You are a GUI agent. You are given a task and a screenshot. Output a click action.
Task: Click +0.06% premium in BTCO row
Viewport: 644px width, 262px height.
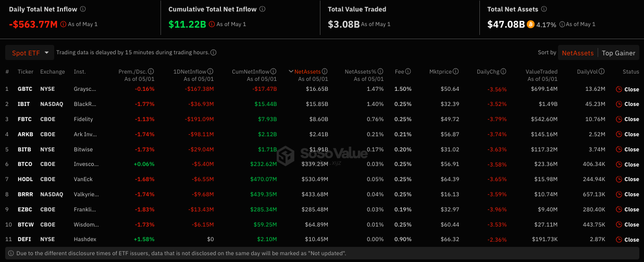click(x=144, y=164)
